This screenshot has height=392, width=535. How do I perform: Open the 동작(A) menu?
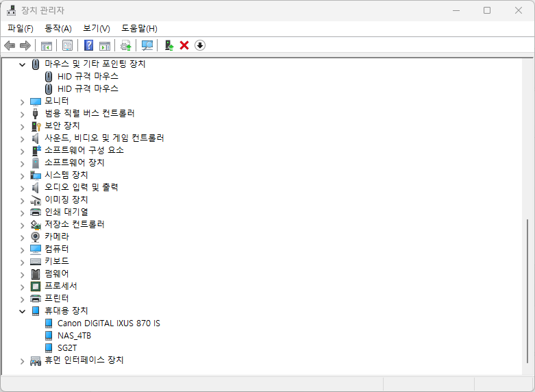point(58,28)
